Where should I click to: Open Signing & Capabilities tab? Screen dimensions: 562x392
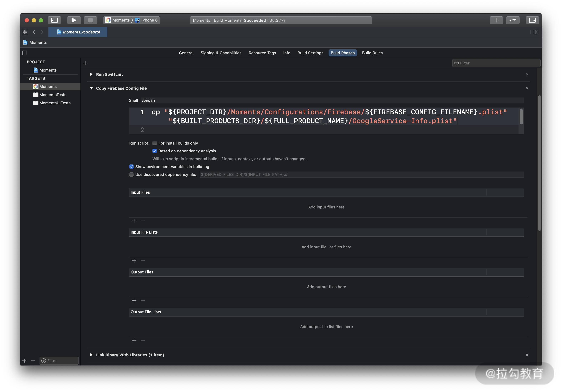[x=221, y=53]
